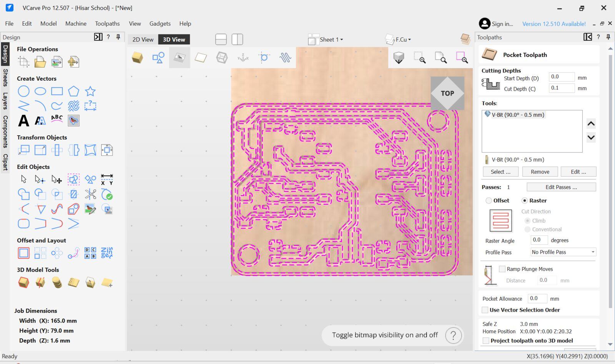Click the isometric view cube icon
The height and width of the screenshot is (364, 615).
[x=399, y=58]
